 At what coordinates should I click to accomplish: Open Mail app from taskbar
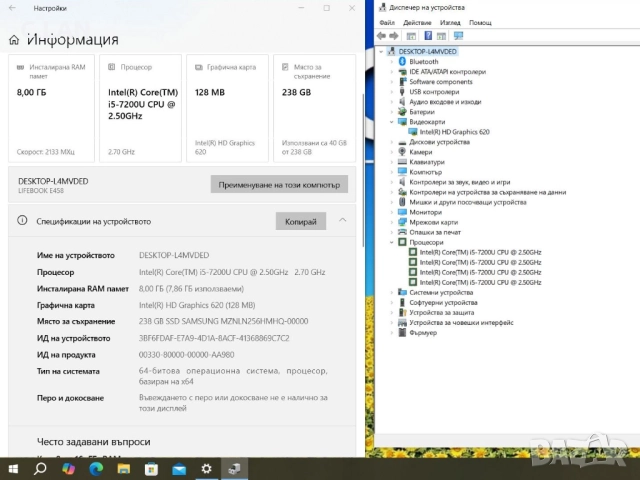(x=179, y=469)
